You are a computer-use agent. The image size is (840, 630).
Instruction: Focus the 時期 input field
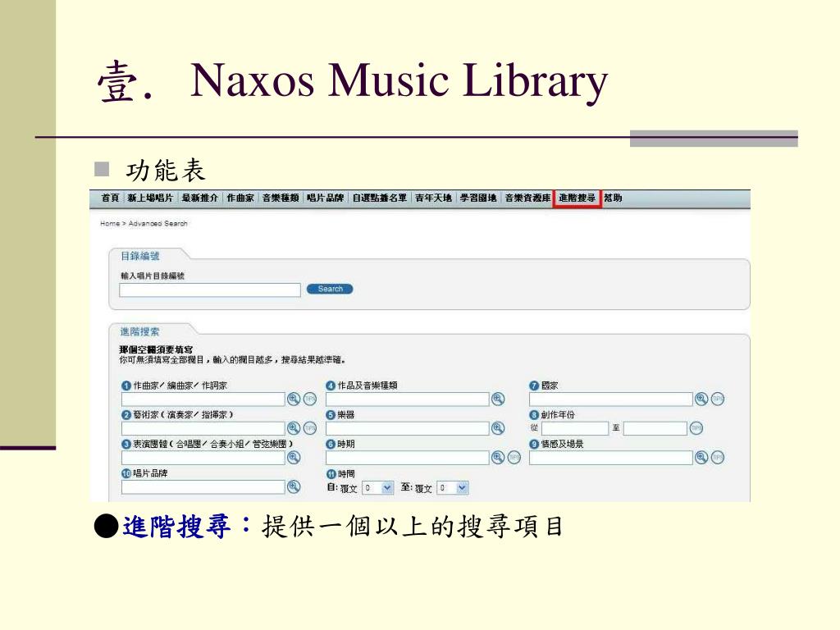(408, 458)
